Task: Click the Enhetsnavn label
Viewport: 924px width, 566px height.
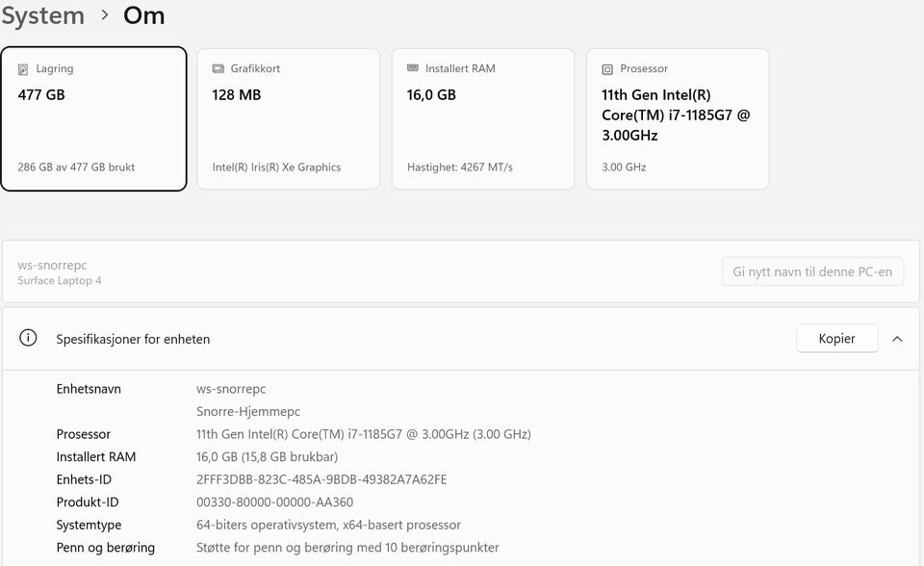Action: coord(89,389)
